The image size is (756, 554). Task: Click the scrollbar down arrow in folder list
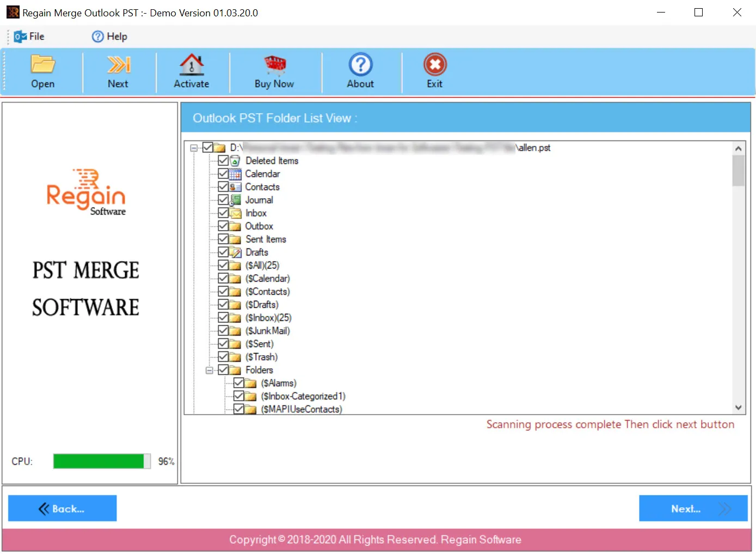point(739,407)
